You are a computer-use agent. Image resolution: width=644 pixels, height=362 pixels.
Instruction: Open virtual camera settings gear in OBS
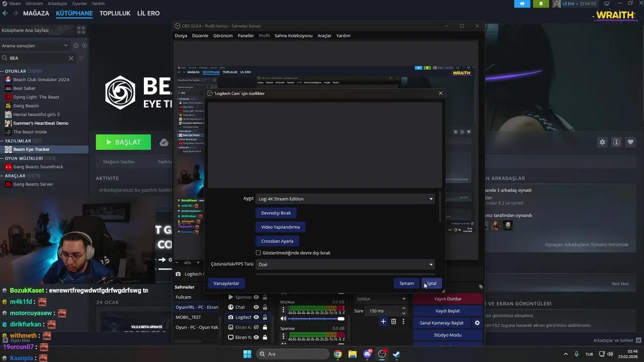477,323
